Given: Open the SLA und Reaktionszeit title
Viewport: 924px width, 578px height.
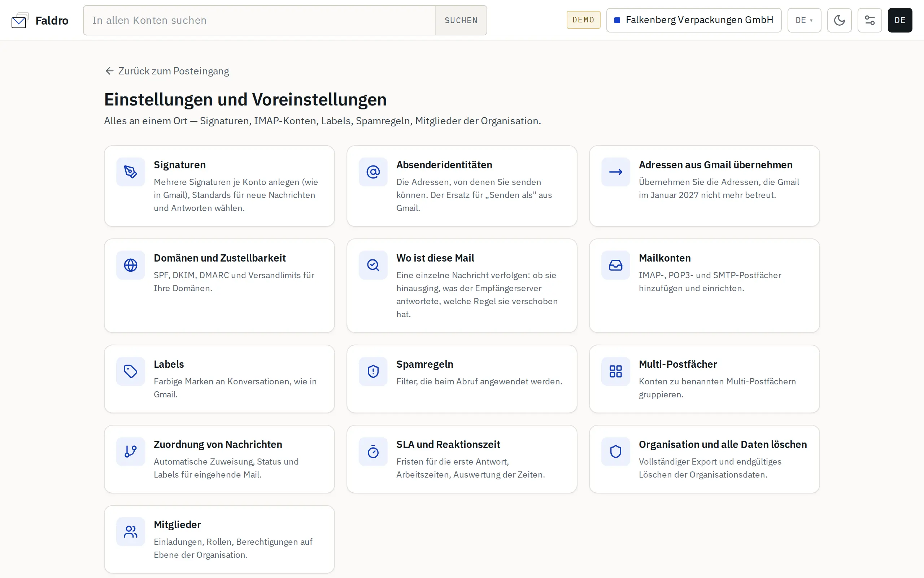Looking at the screenshot, I should 448,445.
